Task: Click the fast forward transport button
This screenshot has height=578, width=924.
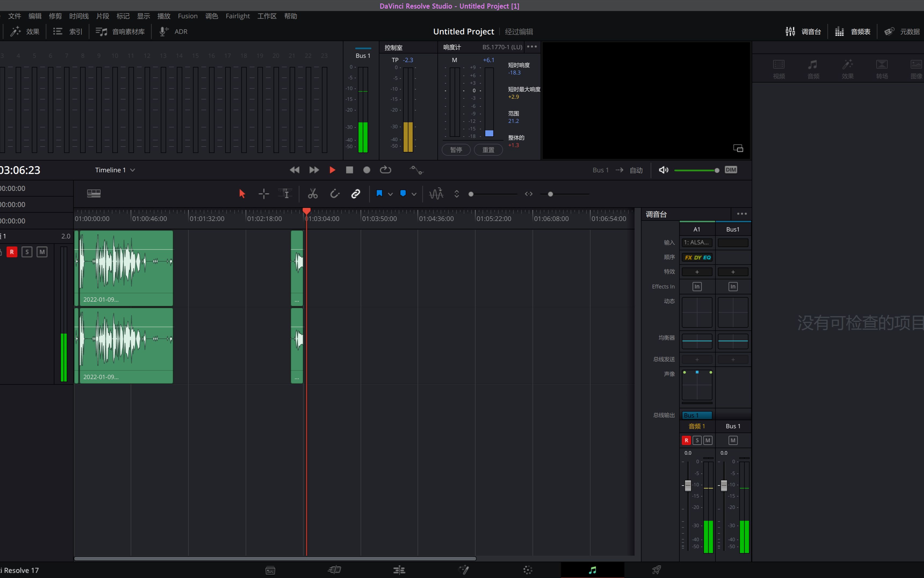Action: pos(314,170)
